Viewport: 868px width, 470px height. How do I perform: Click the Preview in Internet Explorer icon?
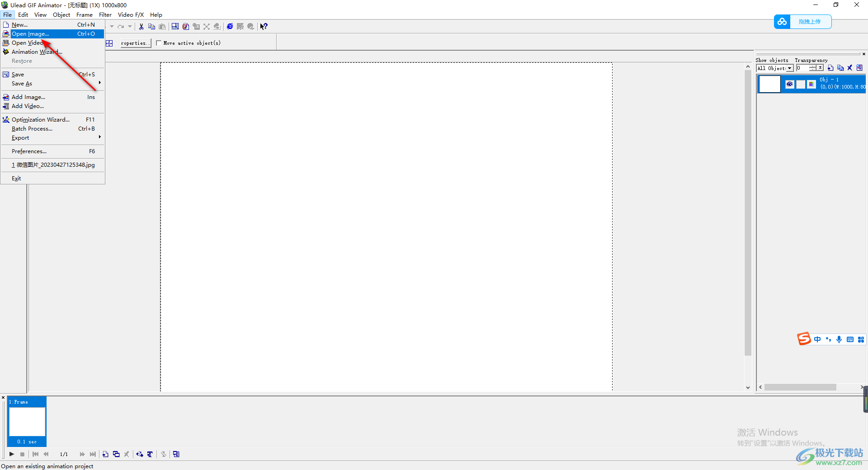230,27
